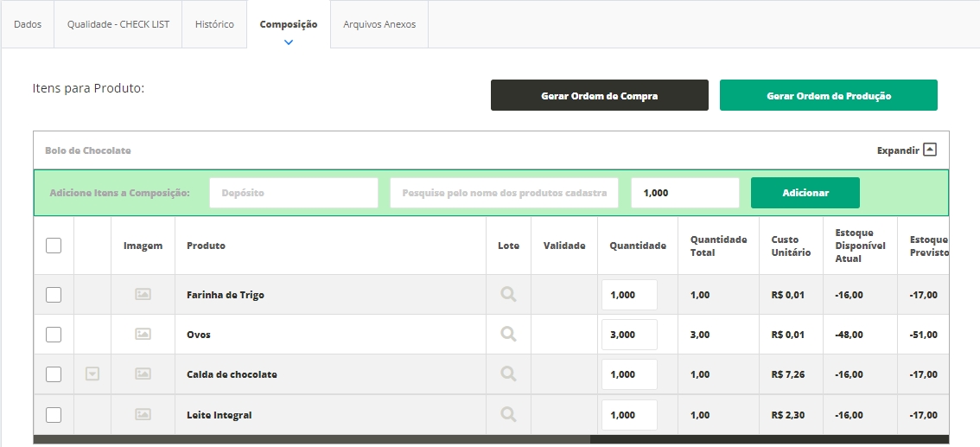Click Gerar Ordem de Produção button
Viewport: 980px width, 447px height.
coord(828,96)
